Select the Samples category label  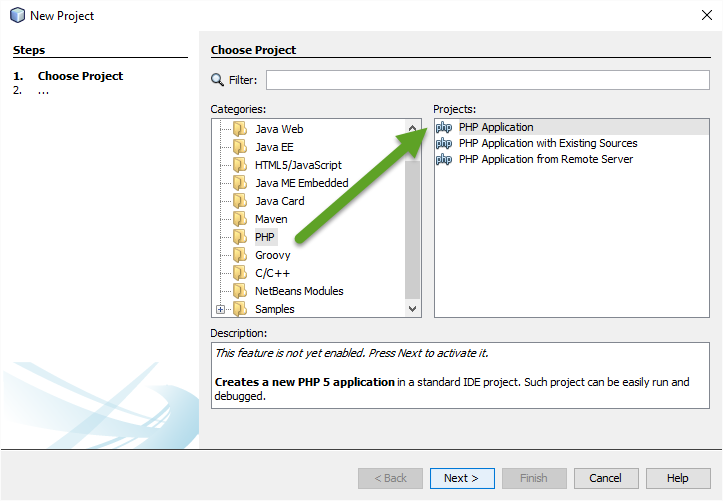tap(275, 309)
